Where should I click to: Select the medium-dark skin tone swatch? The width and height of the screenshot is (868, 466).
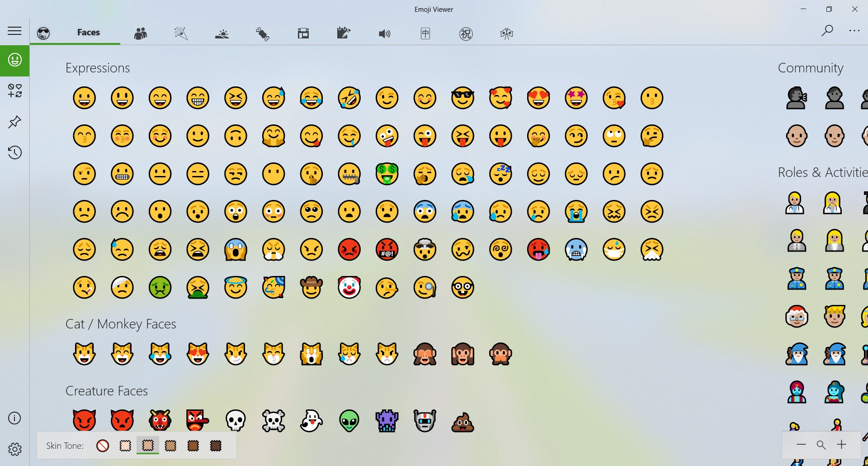point(193,446)
